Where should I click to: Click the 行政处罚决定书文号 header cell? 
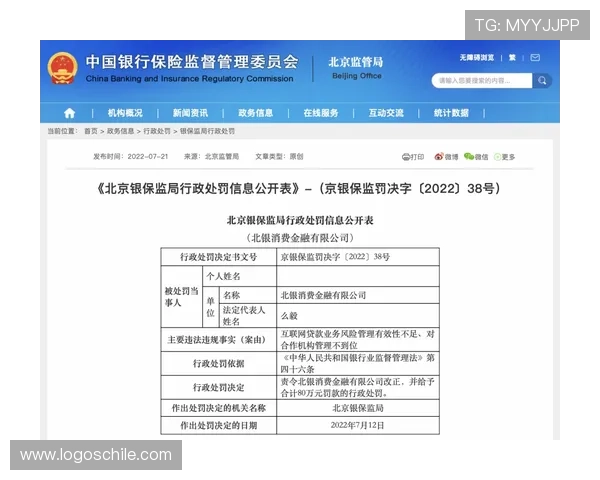click(218, 257)
